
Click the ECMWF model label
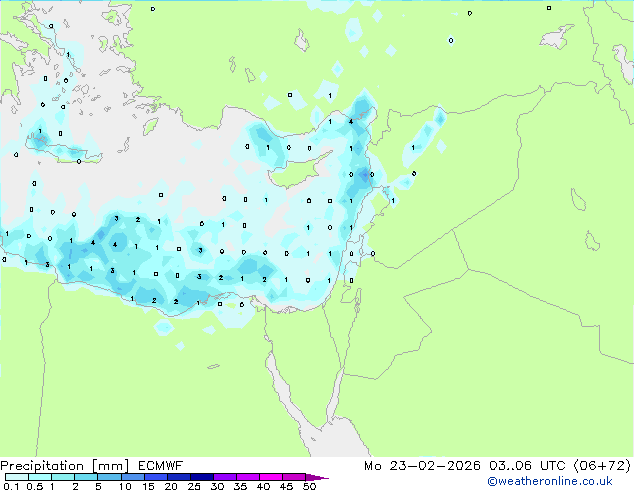161,466
